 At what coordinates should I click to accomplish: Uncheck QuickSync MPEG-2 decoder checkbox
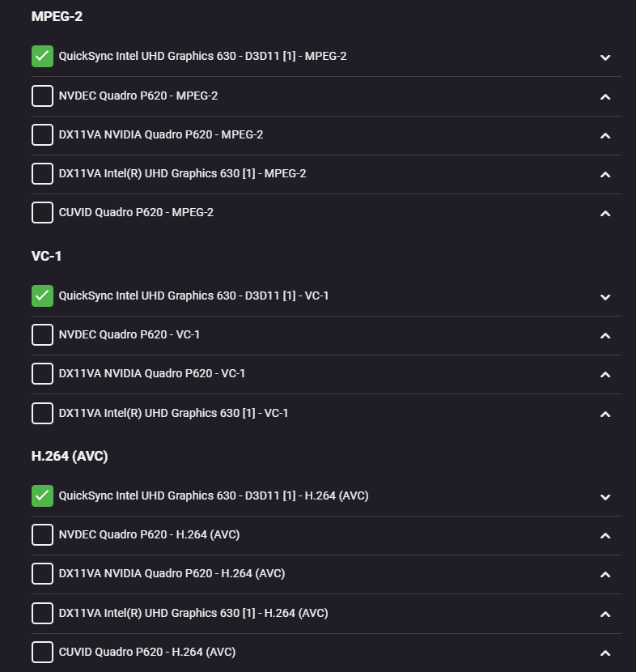(42, 57)
